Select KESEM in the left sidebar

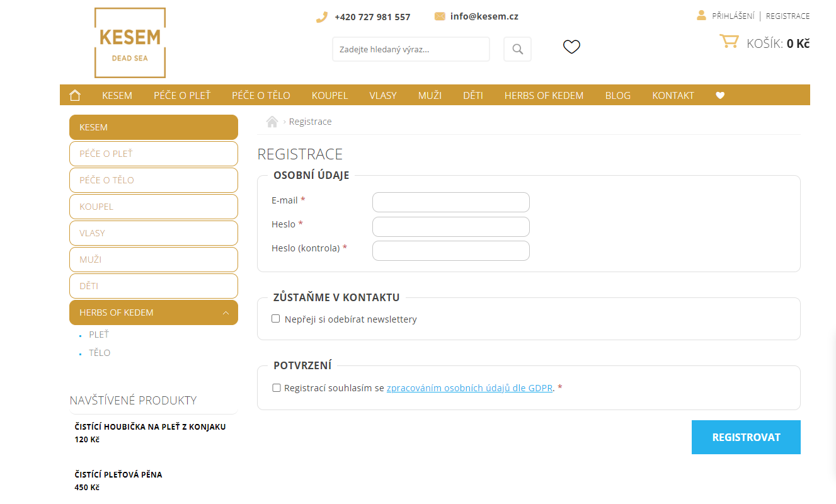click(154, 127)
